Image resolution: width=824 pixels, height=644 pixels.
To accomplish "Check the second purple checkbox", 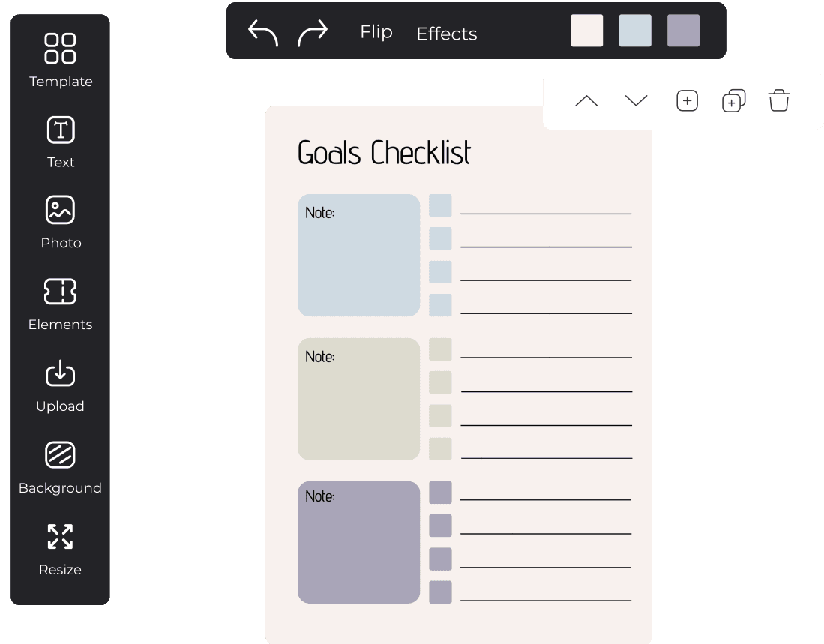I will [x=440, y=526].
